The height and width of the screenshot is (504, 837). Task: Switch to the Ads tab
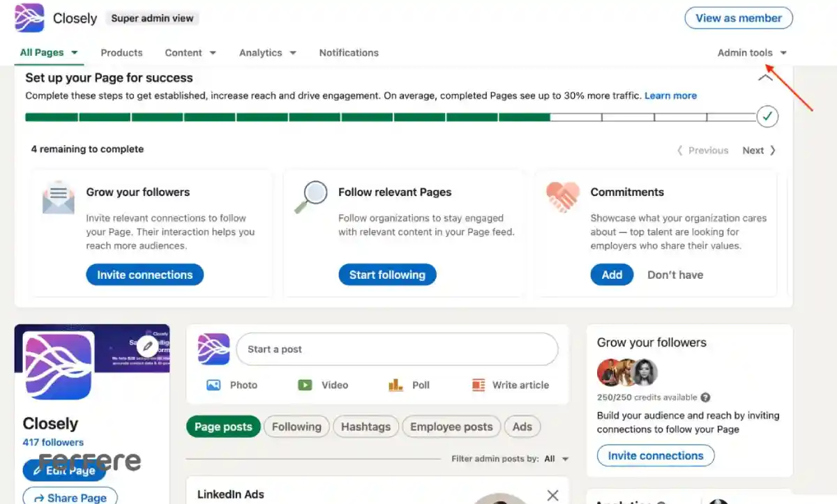522,427
